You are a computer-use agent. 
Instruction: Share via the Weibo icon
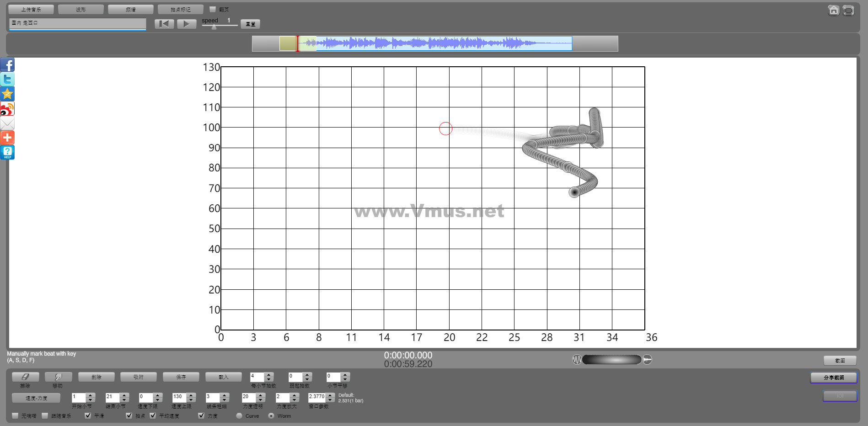click(x=7, y=109)
